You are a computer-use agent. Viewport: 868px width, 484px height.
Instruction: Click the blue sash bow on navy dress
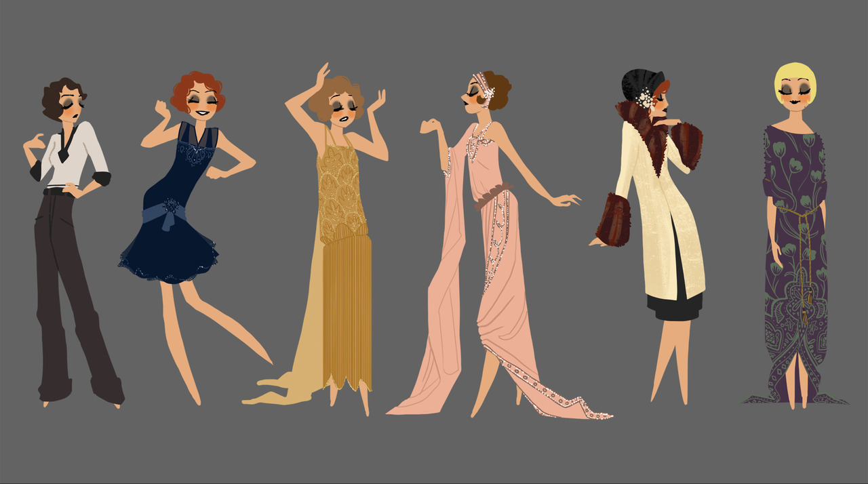coord(166,214)
